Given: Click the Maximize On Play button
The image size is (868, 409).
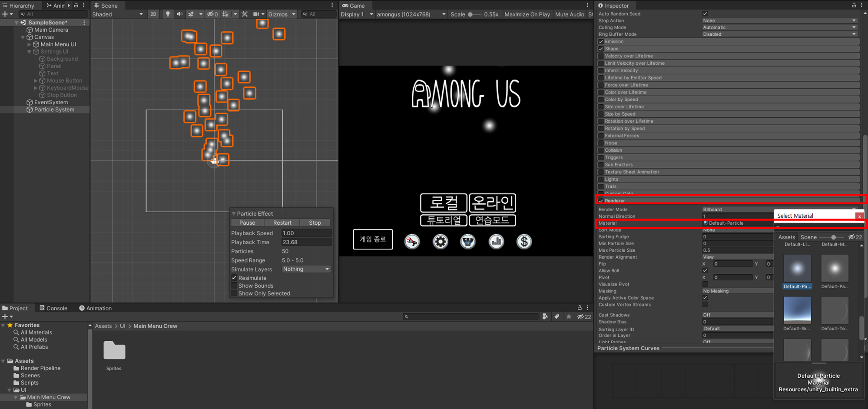Looking at the screenshot, I should point(527,14).
